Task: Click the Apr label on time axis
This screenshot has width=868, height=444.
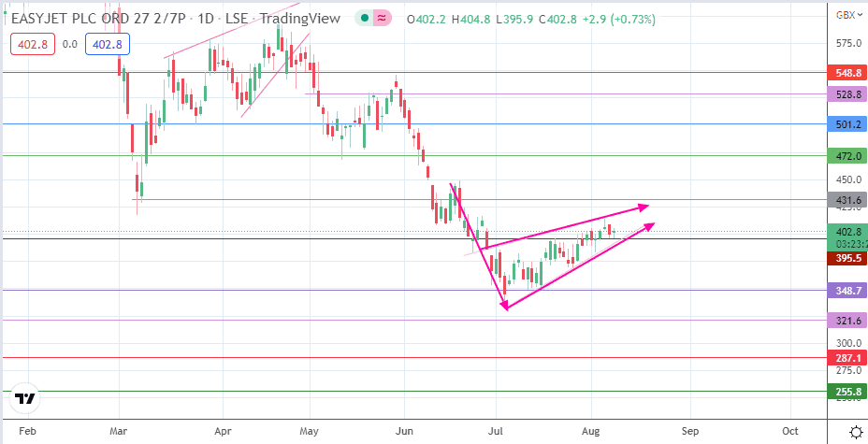Action: pos(223,431)
